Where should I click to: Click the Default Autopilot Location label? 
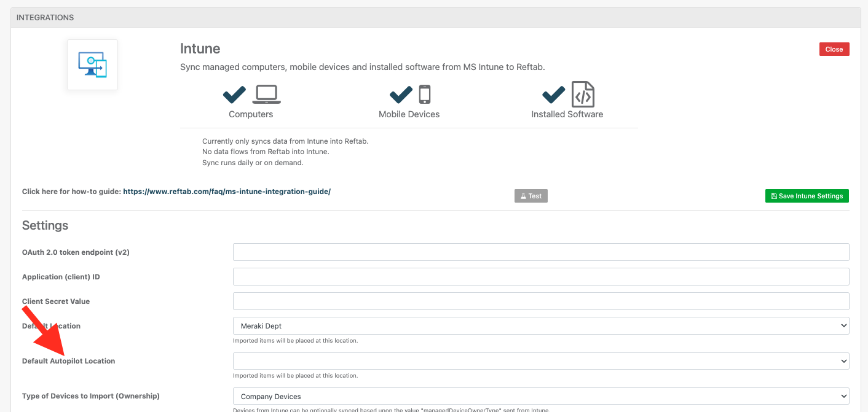tap(69, 361)
